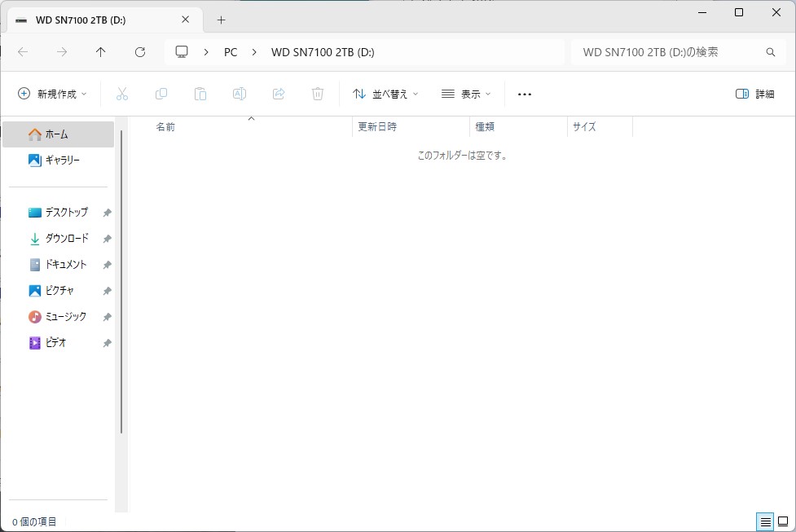
Task: Open ホーム in navigation pane
Action: coord(59,134)
